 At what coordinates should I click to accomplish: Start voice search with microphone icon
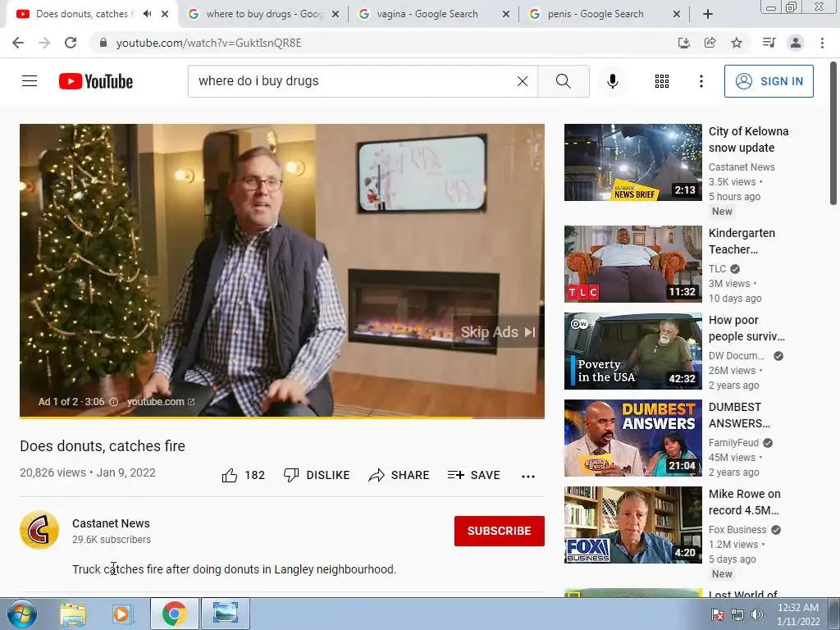pos(612,81)
